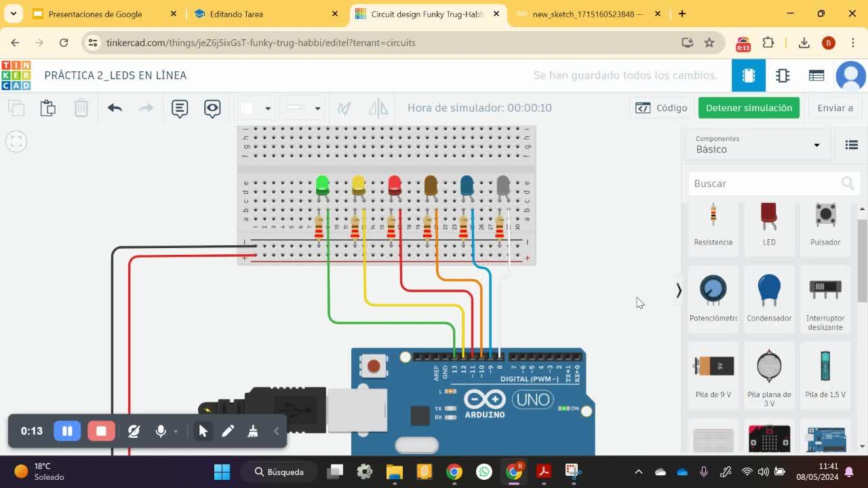Open WhatsApp from the taskbar
The width and height of the screenshot is (868, 488).
484,472
